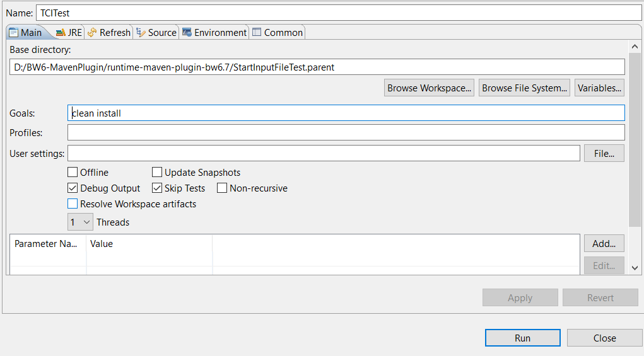The image size is (644, 356).
Task: Click Browse Workspace button
Action: tap(430, 88)
